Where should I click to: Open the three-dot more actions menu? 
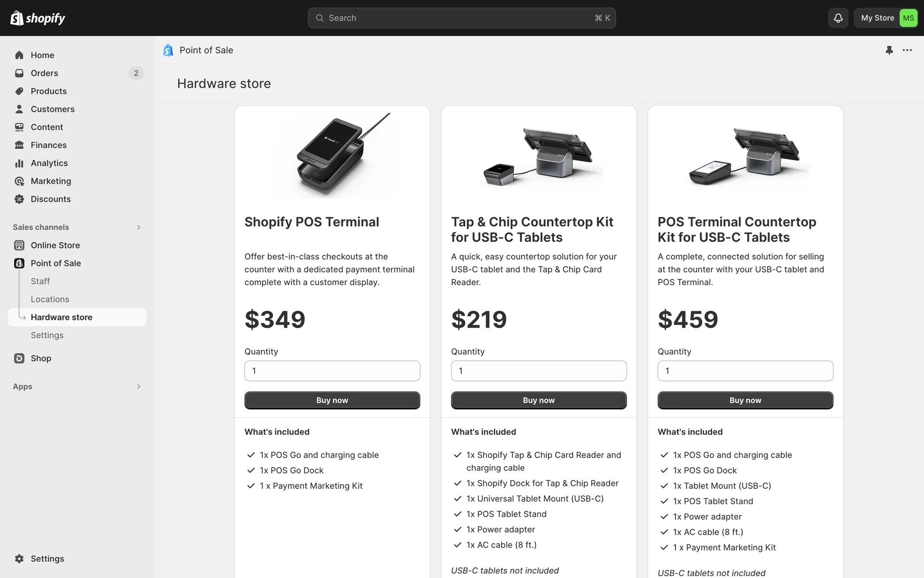tap(907, 50)
